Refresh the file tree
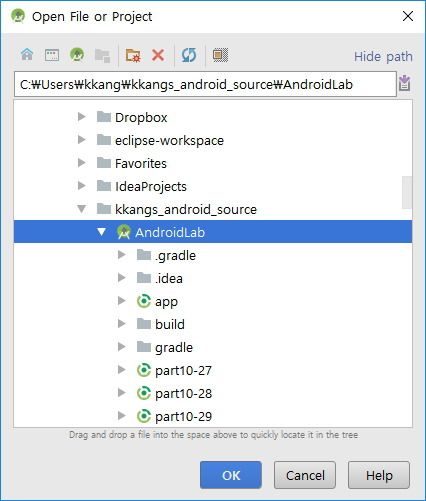 point(189,55)
